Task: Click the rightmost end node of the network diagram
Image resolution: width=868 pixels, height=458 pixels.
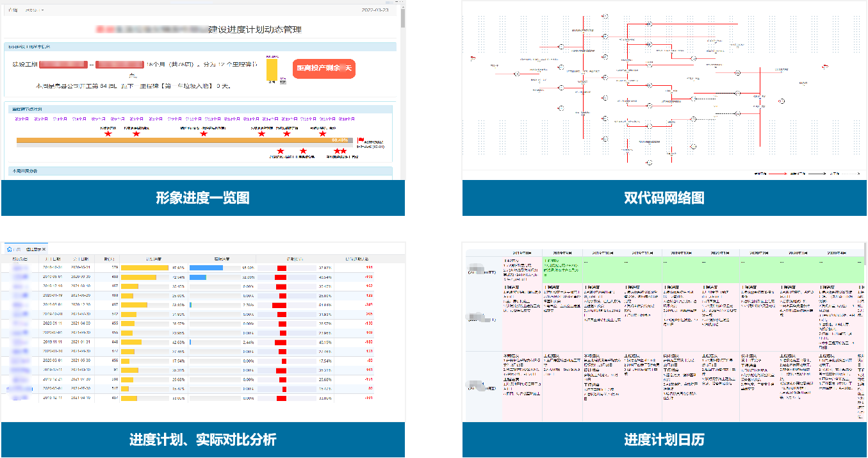Action: pyautogui.click(x=782, y=101)
